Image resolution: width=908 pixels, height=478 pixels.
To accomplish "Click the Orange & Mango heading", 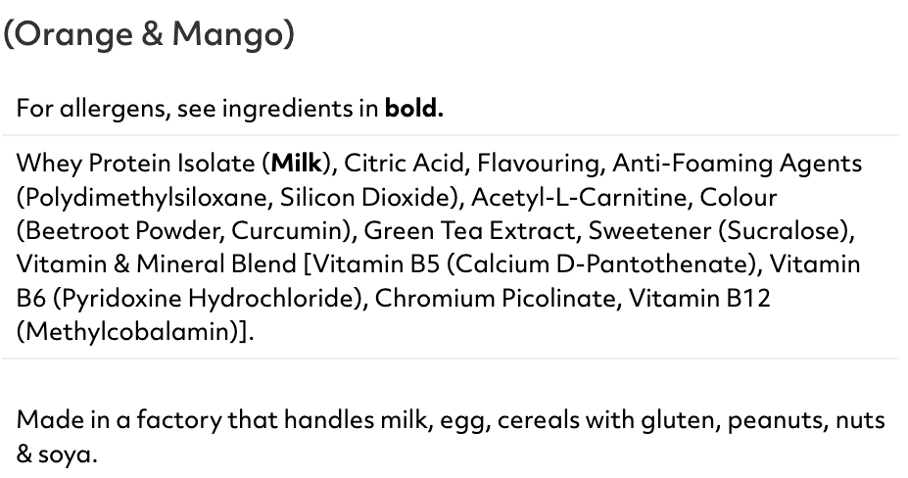I will point(149,35).
